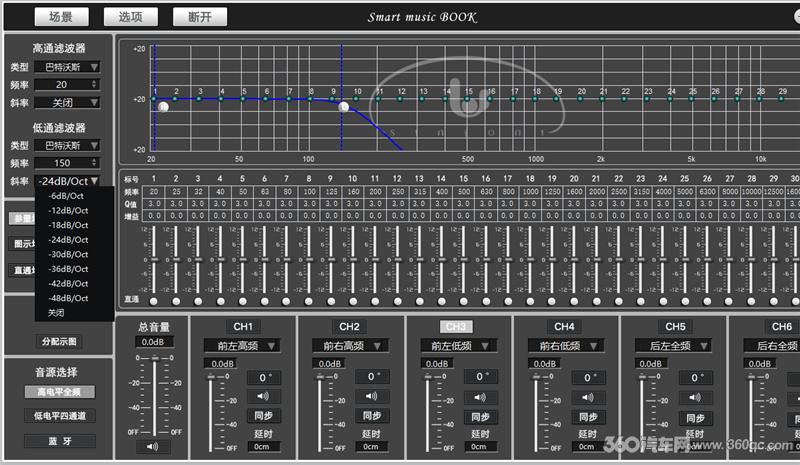
Task: Select the high-pass L marker on the graph
Action: 163,107
